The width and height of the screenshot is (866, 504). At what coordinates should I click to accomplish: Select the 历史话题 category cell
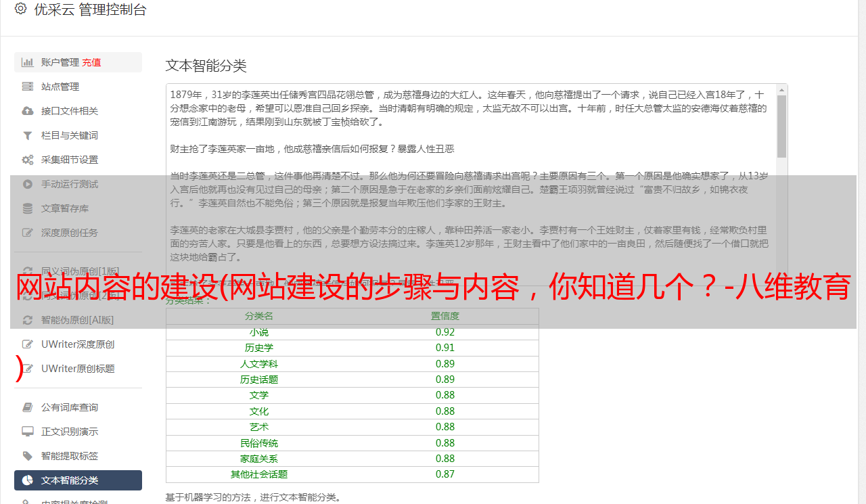tap(259, 380)
